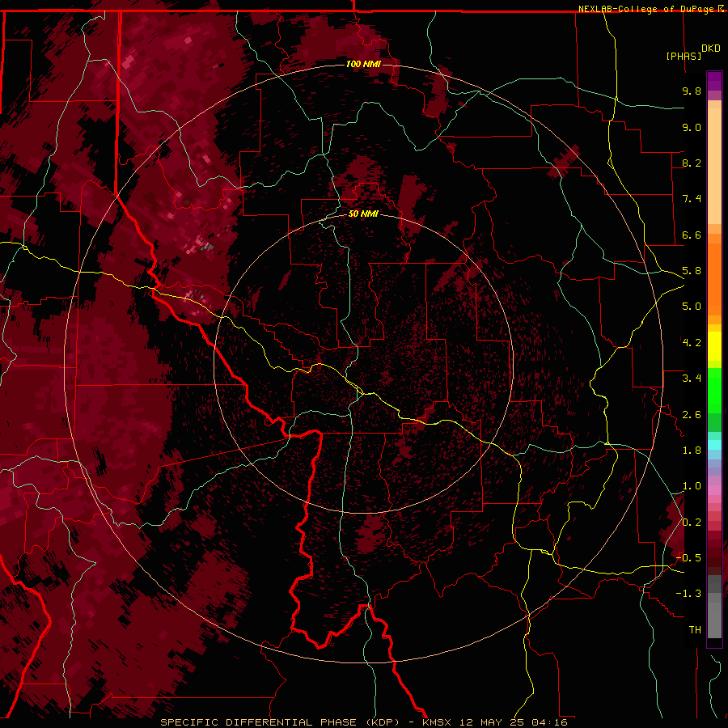
Task: Click the "NEXLAB-College of DuPage" credit text
Action: point(647,9)
